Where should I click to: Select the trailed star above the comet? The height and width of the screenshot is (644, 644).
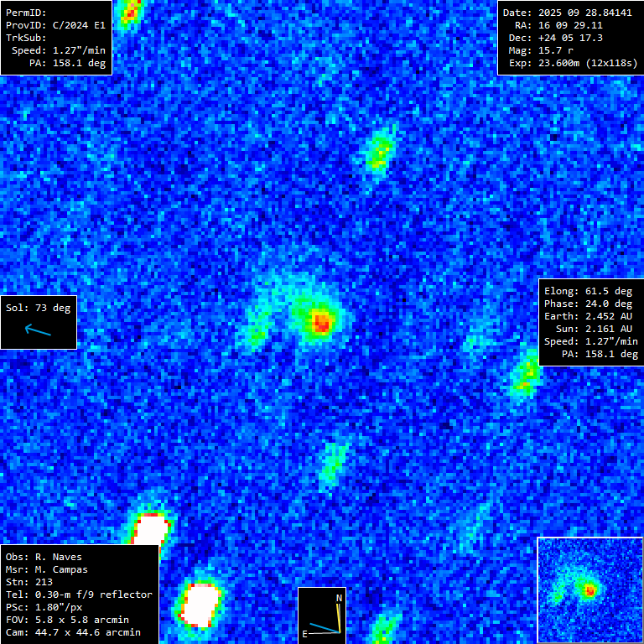380,151
